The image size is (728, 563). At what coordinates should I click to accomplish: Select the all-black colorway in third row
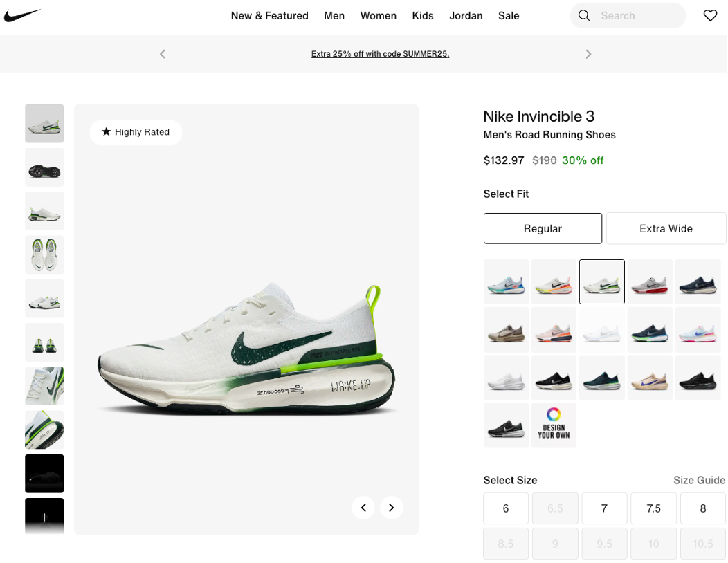tap(698, 378)
